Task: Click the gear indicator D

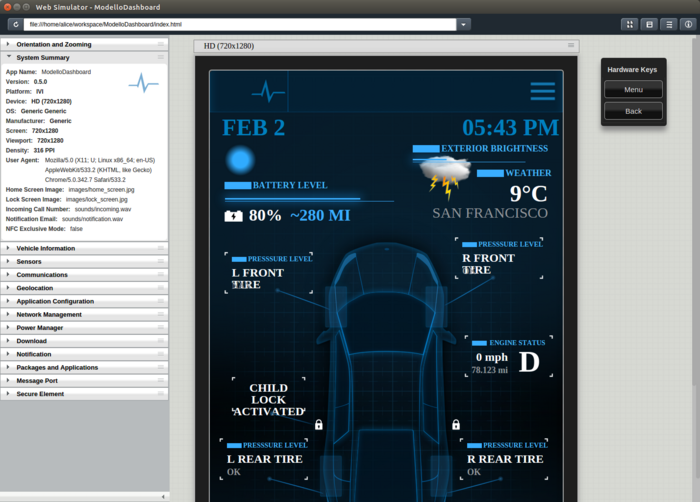Action: pyautogui.click(x=529, y=362)
